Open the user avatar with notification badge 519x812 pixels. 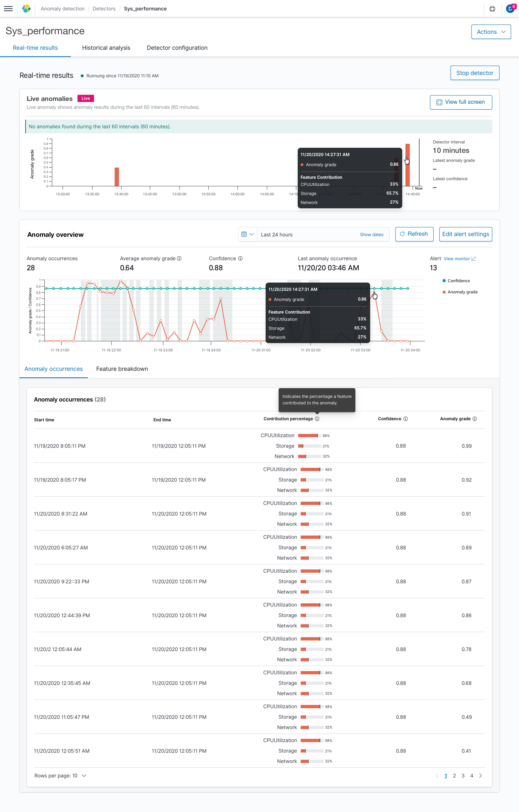click(x=510, y=8)
